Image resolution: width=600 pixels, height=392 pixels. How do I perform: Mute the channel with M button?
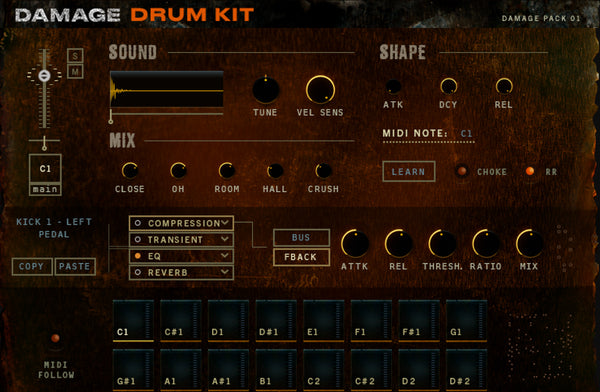(x=75, y=72)
